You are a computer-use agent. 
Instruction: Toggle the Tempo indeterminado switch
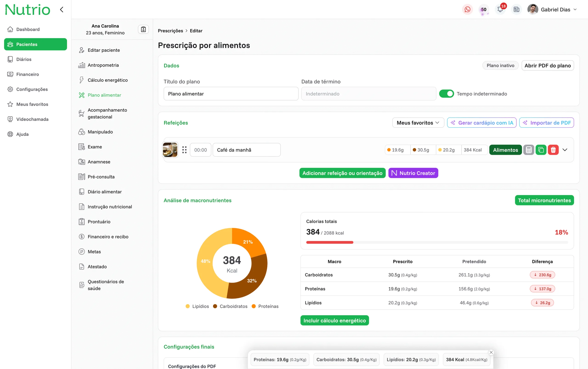[446, 94]
